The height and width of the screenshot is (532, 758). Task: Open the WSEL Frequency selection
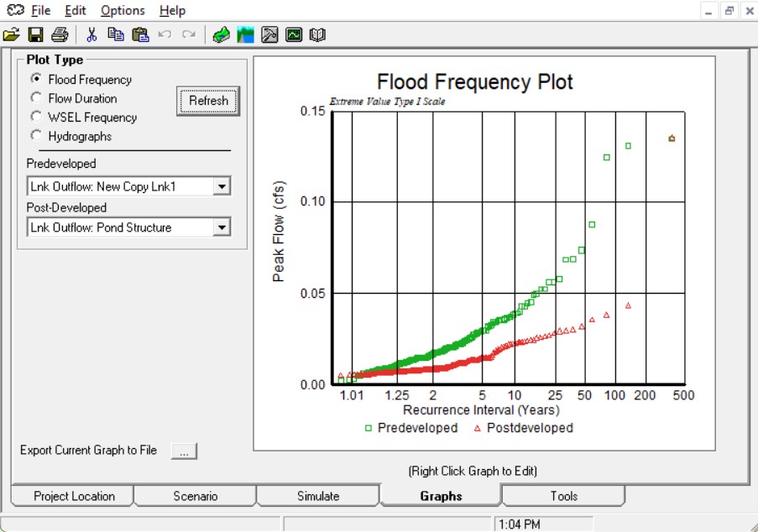(x=35, y=117)
